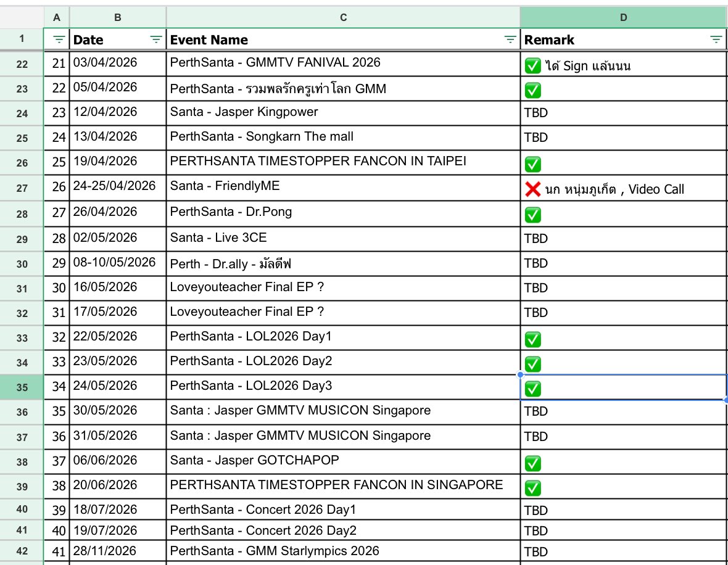This screenshot has width=728, height=565.
Task: Select 'Loveyouteacher Final EP ?' cell dated 16/05/2026
Action: click(343, 288)
